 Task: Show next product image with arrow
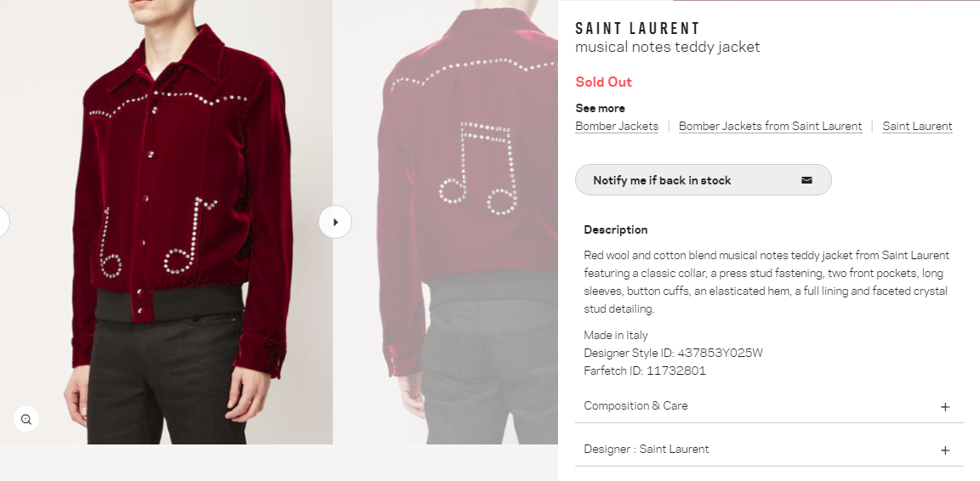pos(336,222)
